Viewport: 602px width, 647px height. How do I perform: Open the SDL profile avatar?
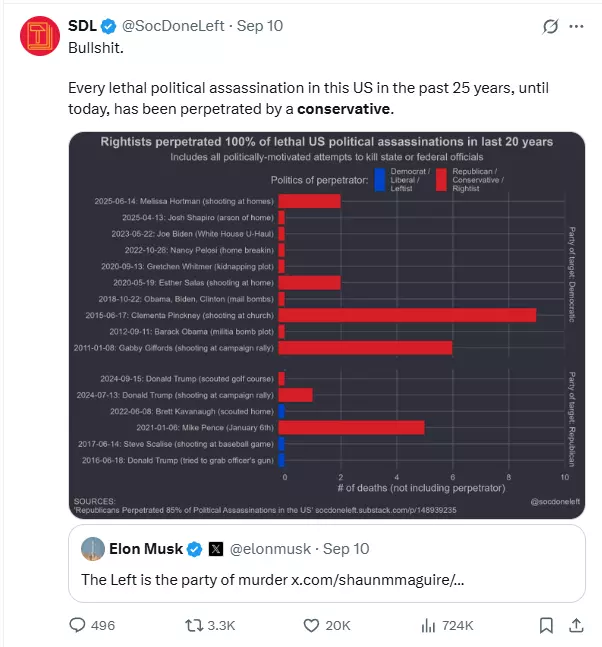(40, 36)
